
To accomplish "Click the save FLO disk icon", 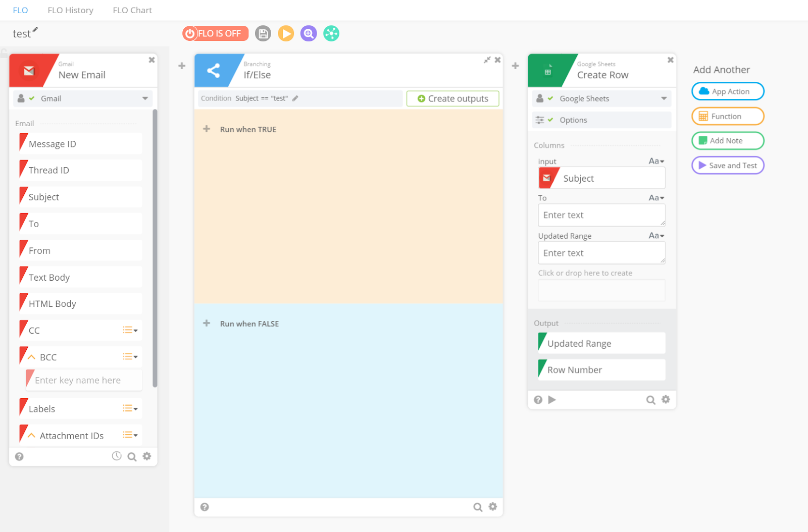I will 263,33.
